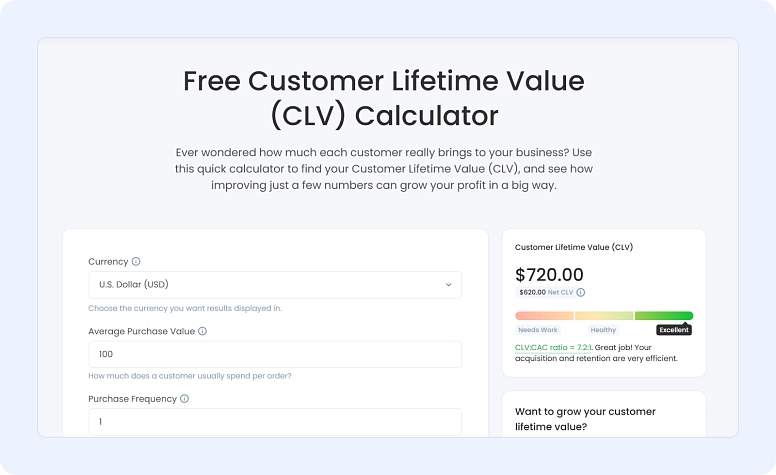Click the Average Purchase Value input field
Screen dimensions: 776x475
[x=275, y=354]
